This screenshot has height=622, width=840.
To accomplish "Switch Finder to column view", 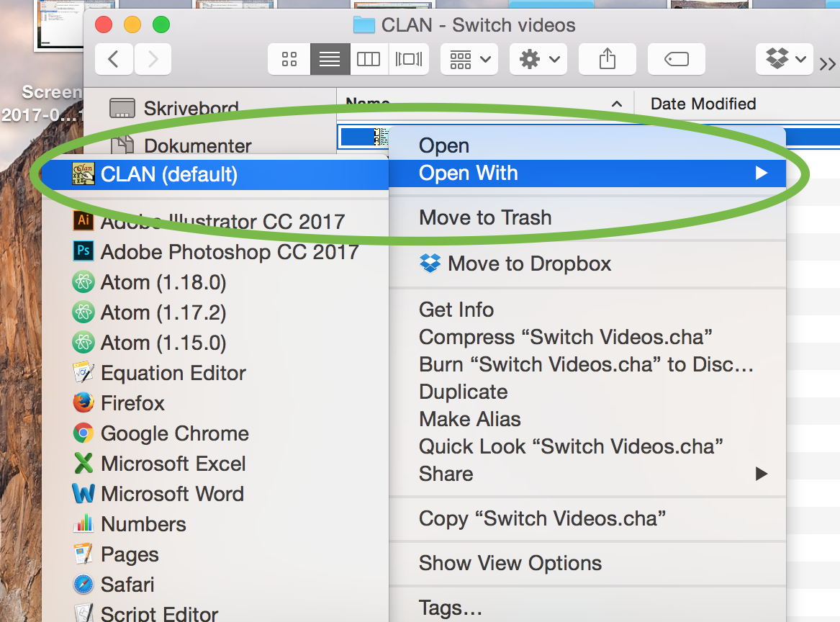I will 369,59.
